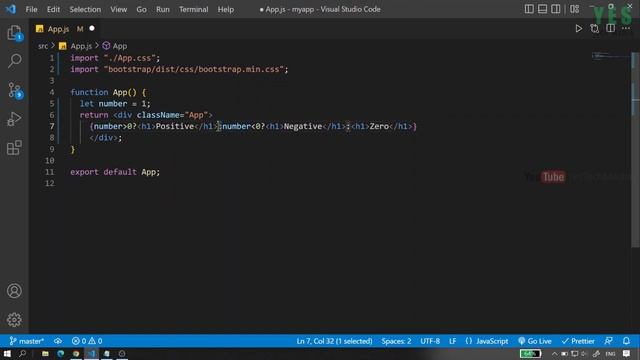Open the Windows Action Center
Screen dimensions: 640x360
tap(627, 353)
